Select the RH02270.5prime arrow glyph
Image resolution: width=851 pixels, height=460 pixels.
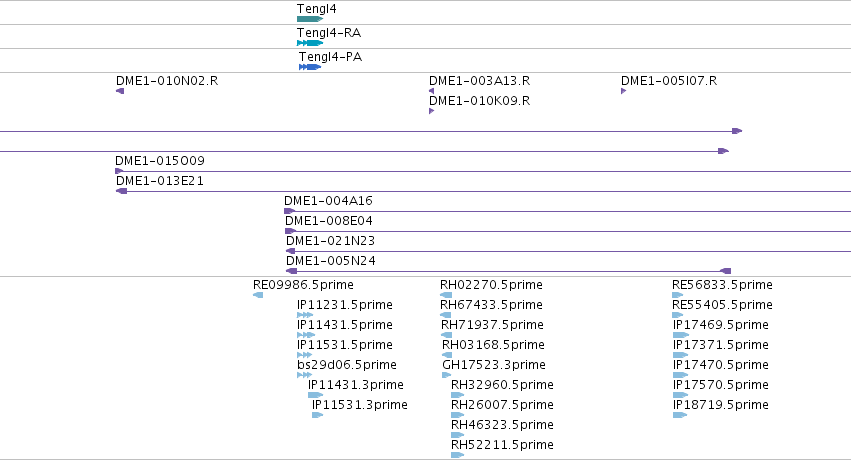pyautogui.click(x=446, y=295)
